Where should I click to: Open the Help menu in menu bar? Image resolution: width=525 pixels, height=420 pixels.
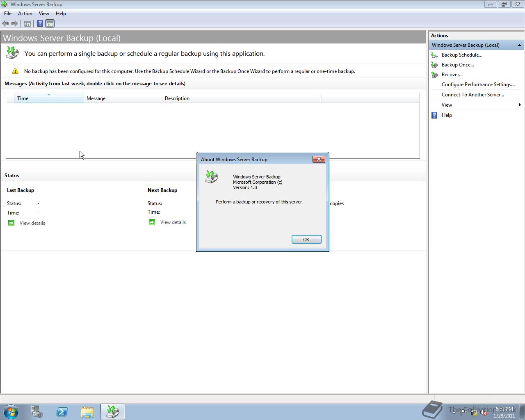coord(61,14)
